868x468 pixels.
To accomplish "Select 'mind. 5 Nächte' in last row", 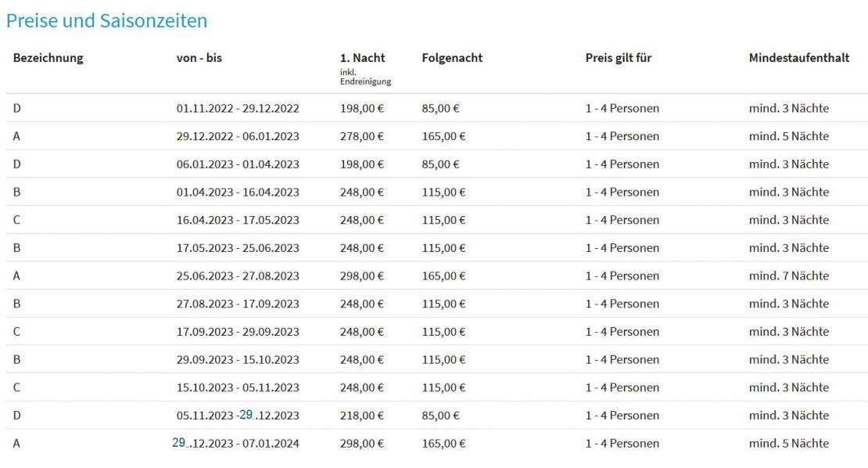I will (789, 443).
